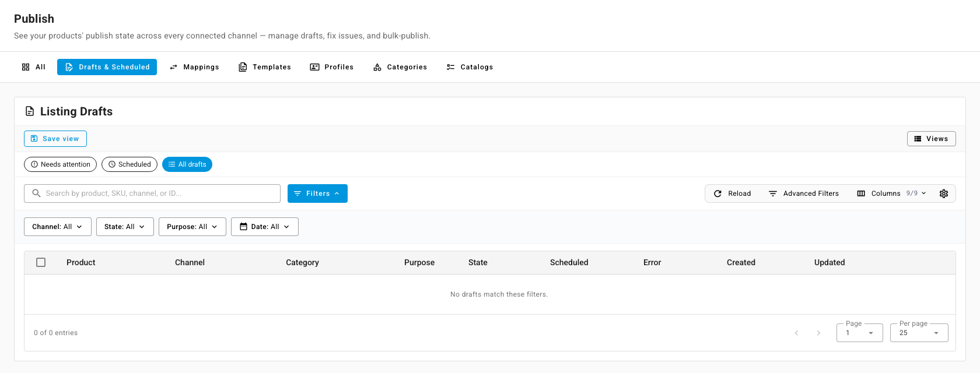Sort by State column header
Image resolution: width=980 pixels, height=373 pixels.
pyautogui.click(x=478, y=262)
